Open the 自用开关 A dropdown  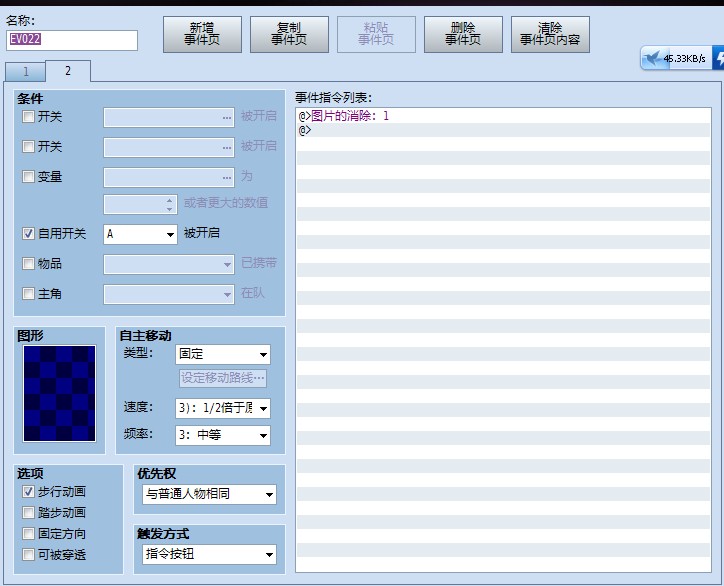pyautogui.click(x=140, y=234)
